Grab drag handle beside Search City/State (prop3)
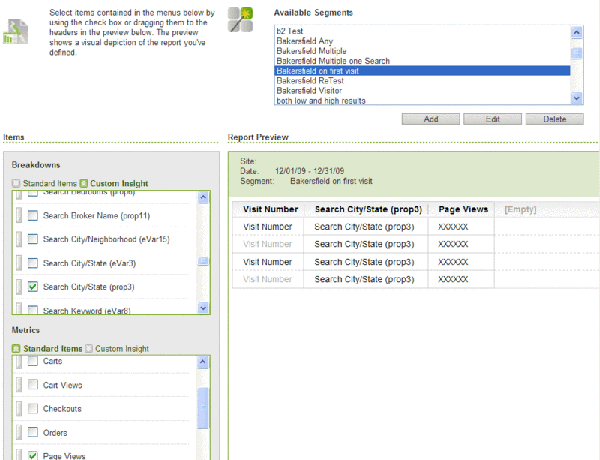This screenshot has height=460, width=600. click(19, 287)
